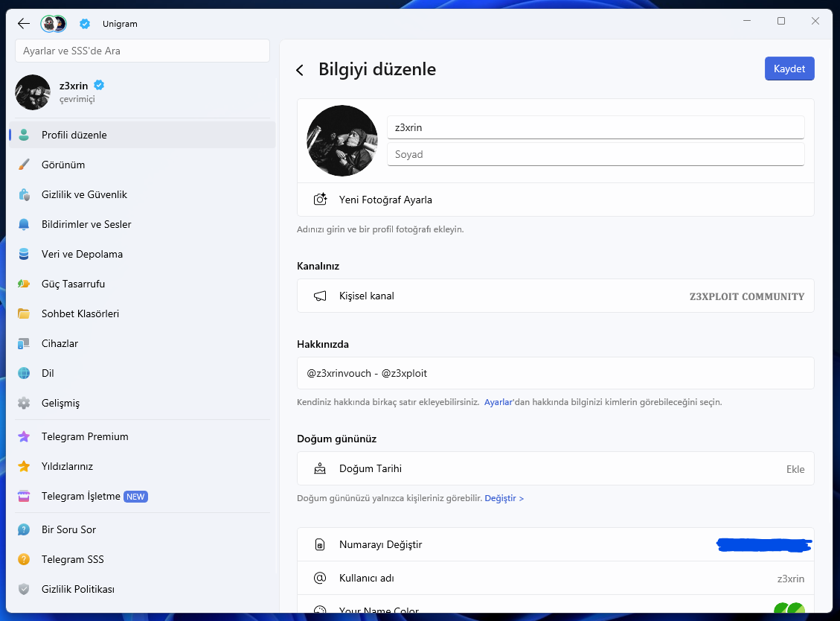Click the z3xrin username value on right
840x621 pixels.
[x=791, y=579]
